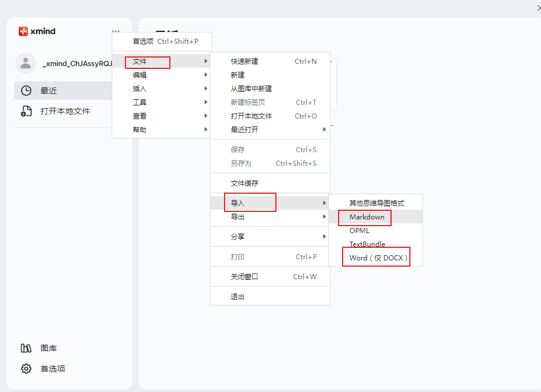The image size is (541, 392).
Task: Click the Xmind logo icon
Action: click(x=23, y=31)
